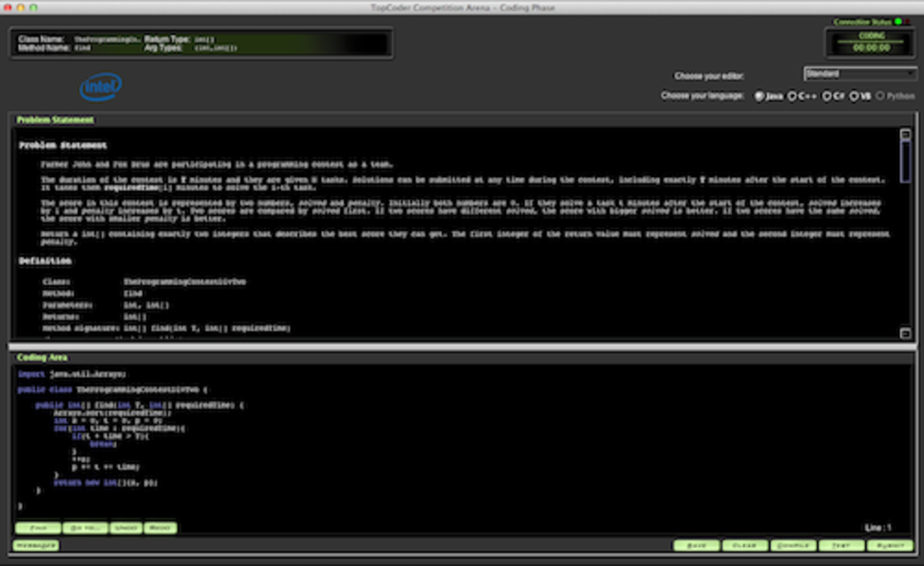Click the return statement line in code
The image size is (924, 566).
(105, 483)
